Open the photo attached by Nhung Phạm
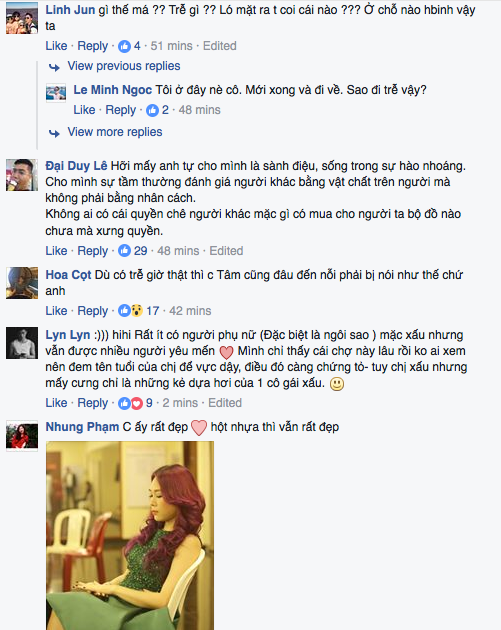This screenshot has width=501, height=630. click(130, 535)
